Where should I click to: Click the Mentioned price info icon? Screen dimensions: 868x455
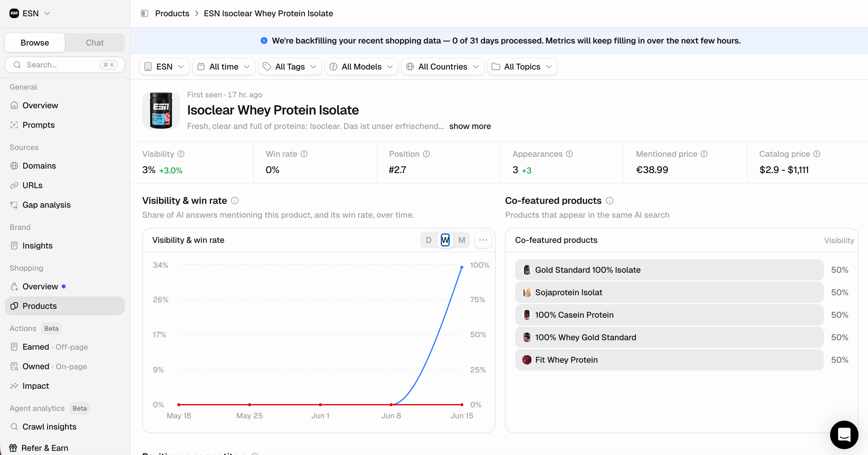[x=704, y=154]
